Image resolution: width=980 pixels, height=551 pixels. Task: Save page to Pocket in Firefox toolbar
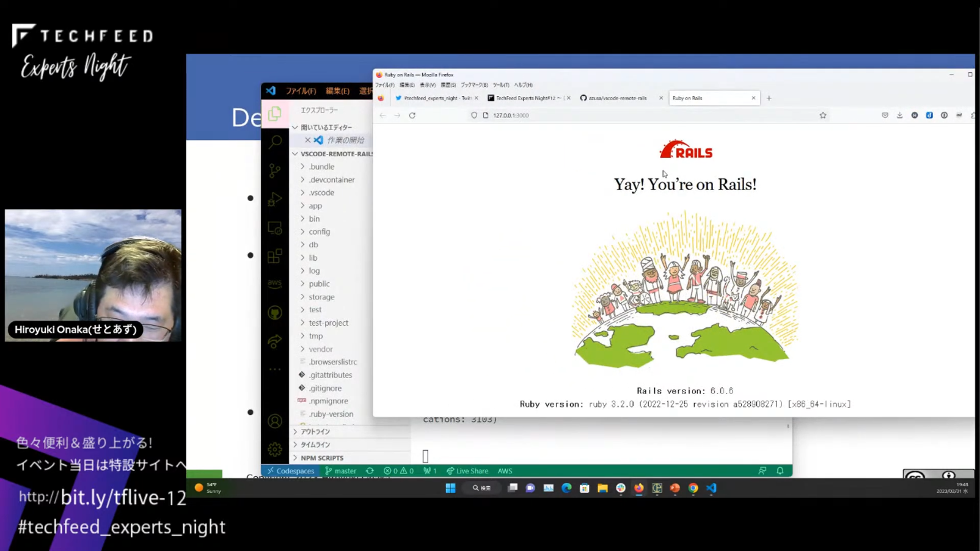point(885,115)
